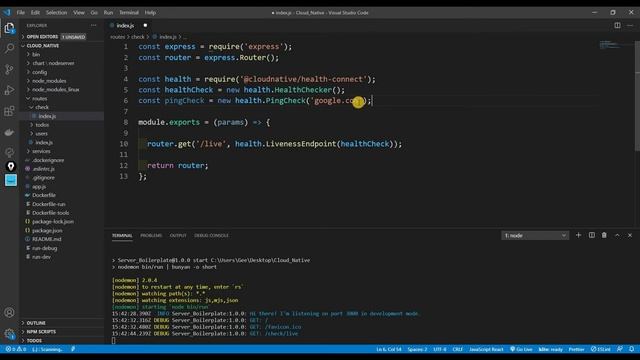Maximize the terminal panel size

pyautogui.click(x=617, y=235)
